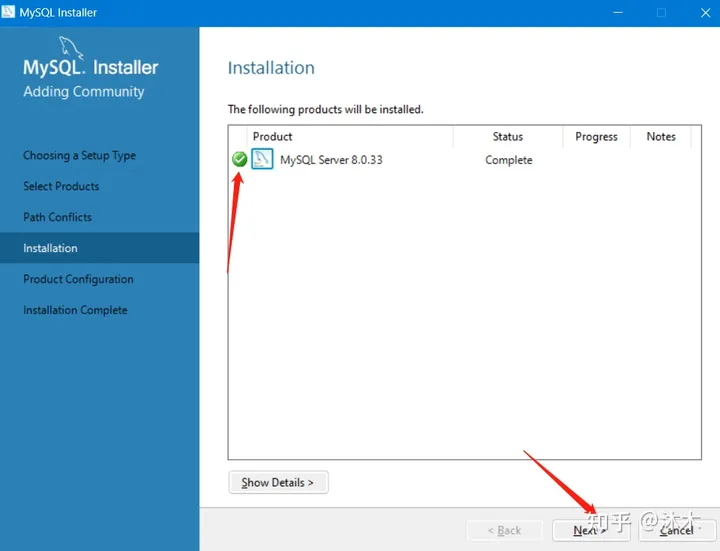This screenshot has height=551, width=720.
Task: Close the MySQL Installer window
Action: (705, 12)
